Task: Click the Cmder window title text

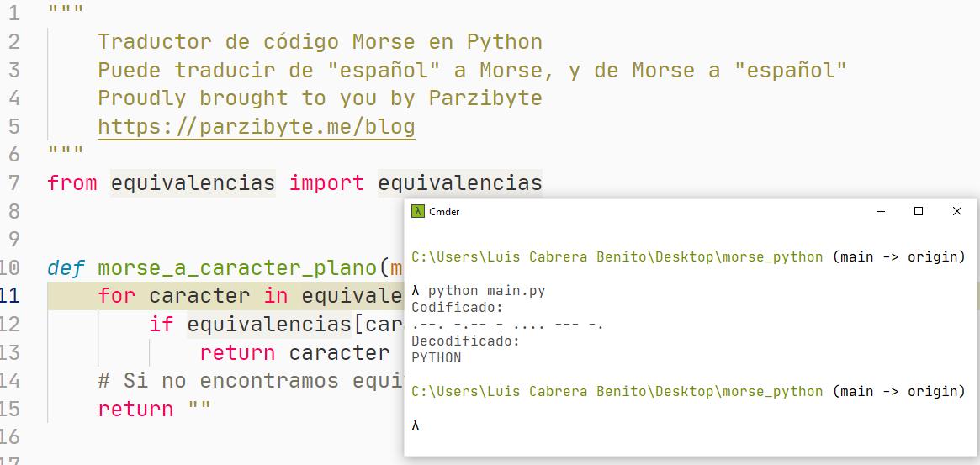Action: coord(444,212)
